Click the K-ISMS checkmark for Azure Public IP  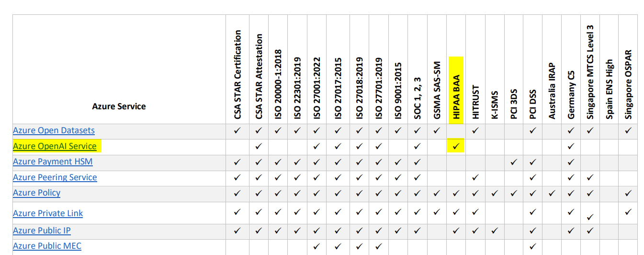494,231
